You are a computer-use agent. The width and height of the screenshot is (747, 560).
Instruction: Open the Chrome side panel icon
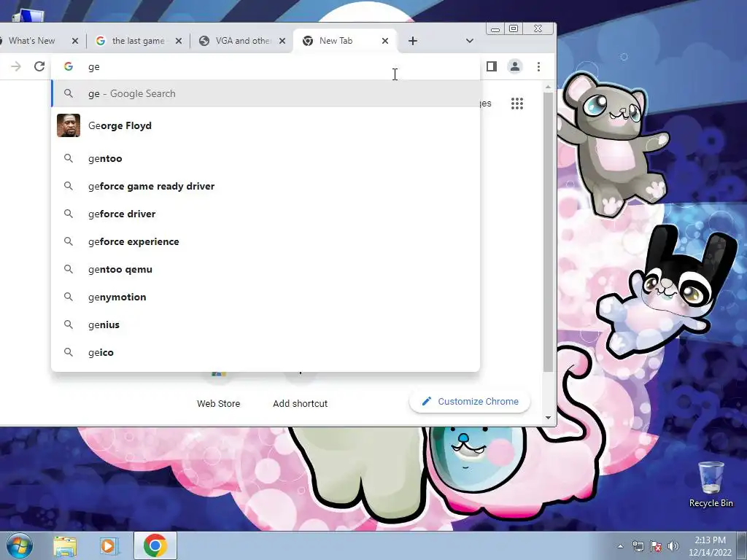[492, 66]
